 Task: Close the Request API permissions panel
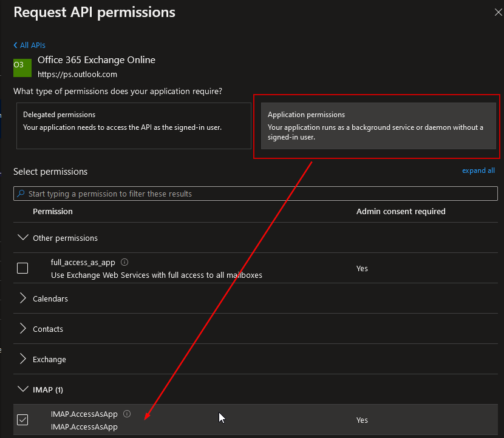click(498, 12)
